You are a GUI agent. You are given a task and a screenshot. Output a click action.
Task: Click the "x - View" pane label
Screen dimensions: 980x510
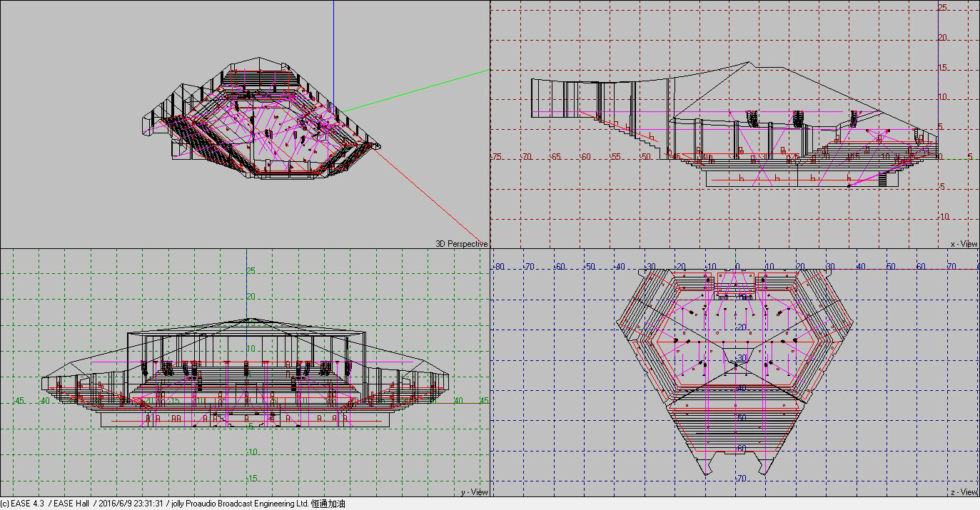point(963,244)
